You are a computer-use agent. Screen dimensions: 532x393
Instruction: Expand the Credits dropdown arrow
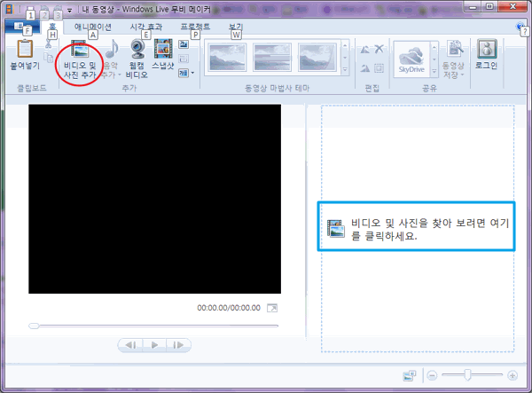click(192, 73)
